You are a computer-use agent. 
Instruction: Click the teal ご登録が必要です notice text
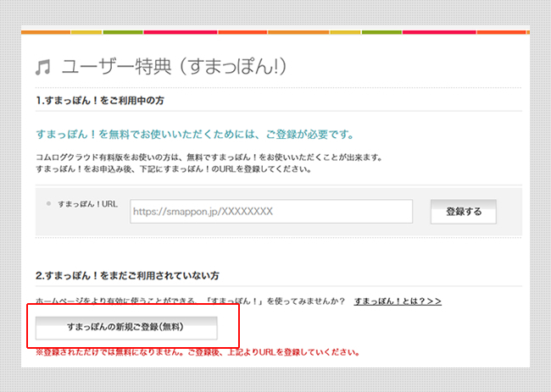[x=195, y=135]
